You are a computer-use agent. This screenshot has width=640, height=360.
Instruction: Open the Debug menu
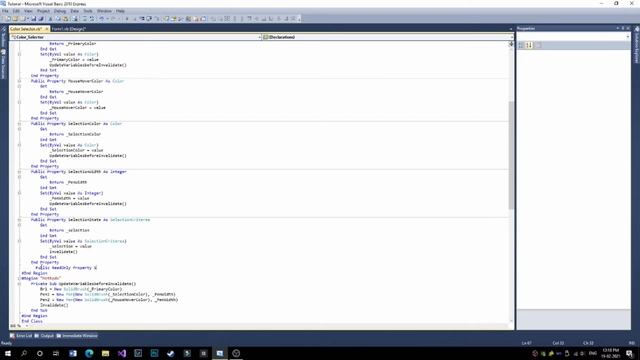60,11
